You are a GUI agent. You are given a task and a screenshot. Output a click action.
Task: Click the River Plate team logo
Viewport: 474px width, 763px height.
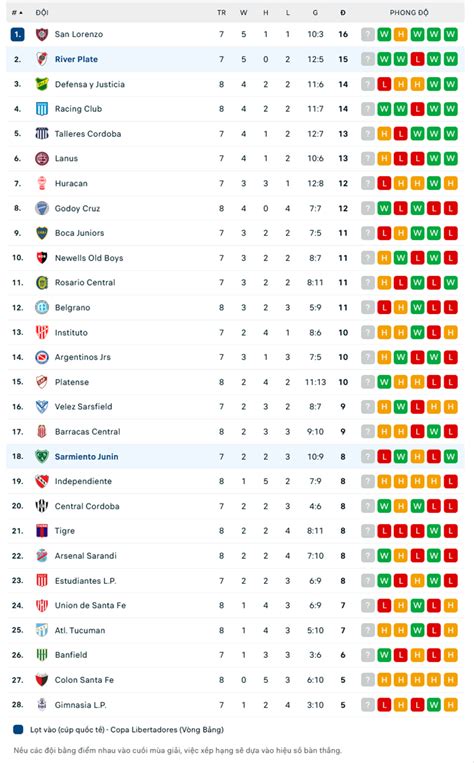[42, 59]
